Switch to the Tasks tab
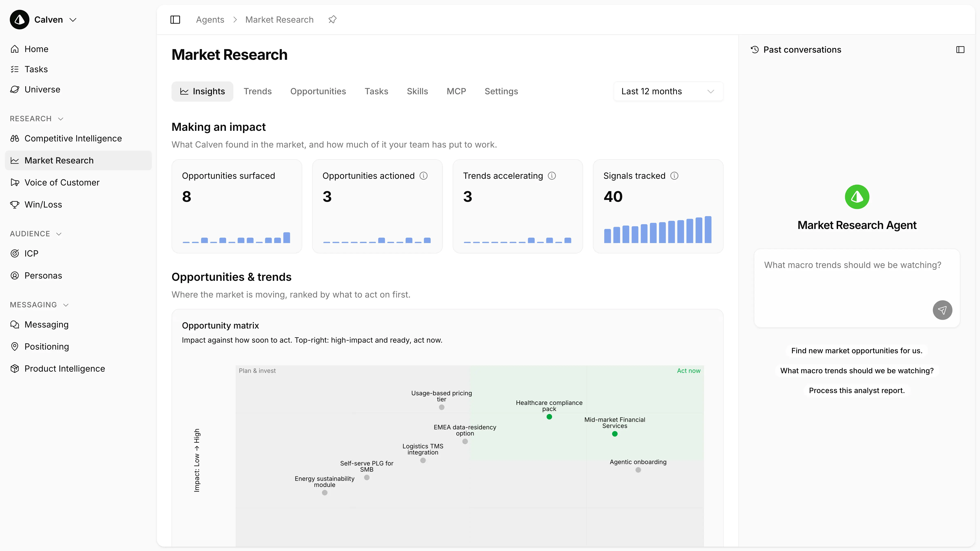This screenshot has width=980, height=551. pos(376,91)
